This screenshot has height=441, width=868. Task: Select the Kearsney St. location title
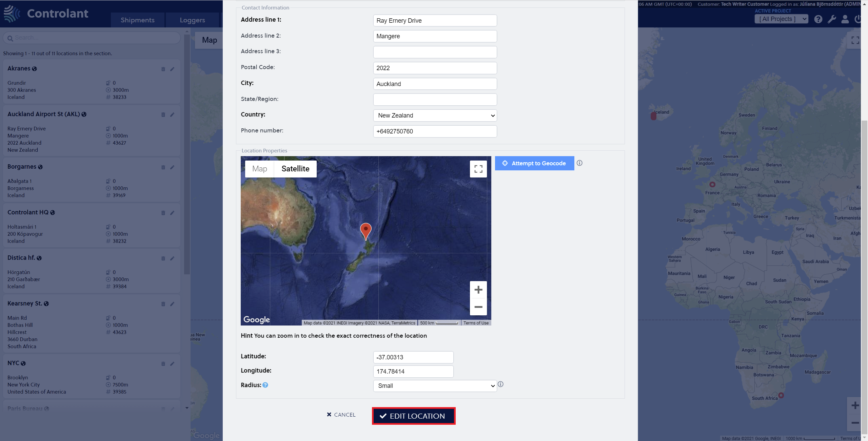[25, 303]
